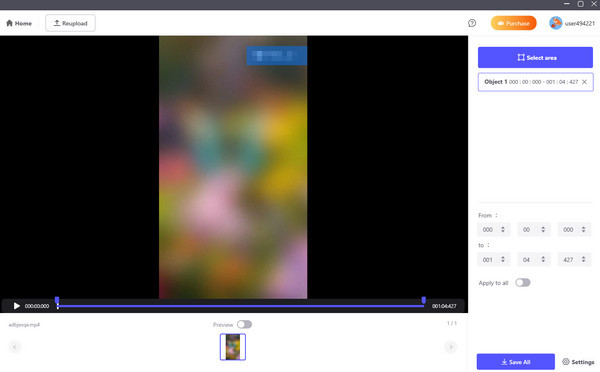This screenshot has width=600, height=372.
Task: Go to next clip with right arrow
Action: coord(450,347)
